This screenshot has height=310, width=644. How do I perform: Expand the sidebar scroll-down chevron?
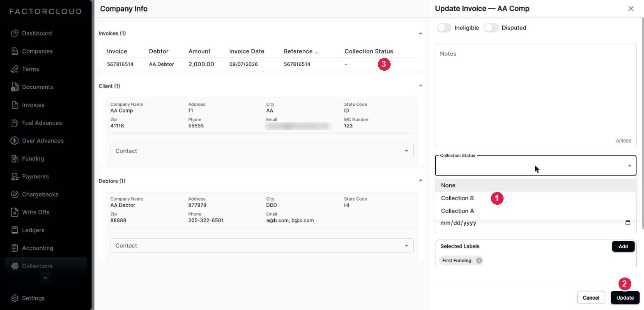point(46,278)
